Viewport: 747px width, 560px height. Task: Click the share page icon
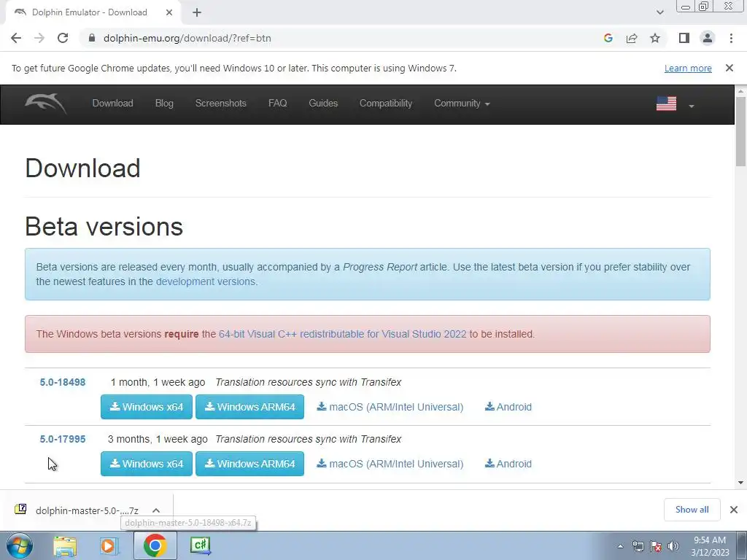[x=632, y=38]
